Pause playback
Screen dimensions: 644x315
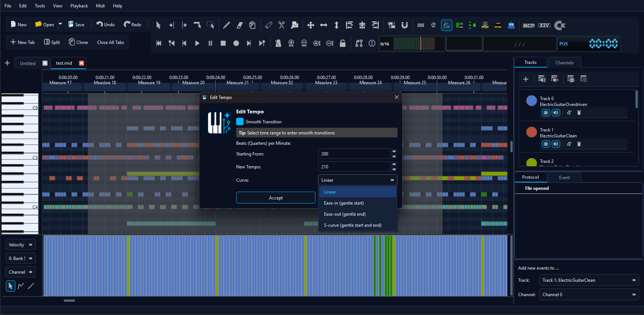tap(210, 43)
